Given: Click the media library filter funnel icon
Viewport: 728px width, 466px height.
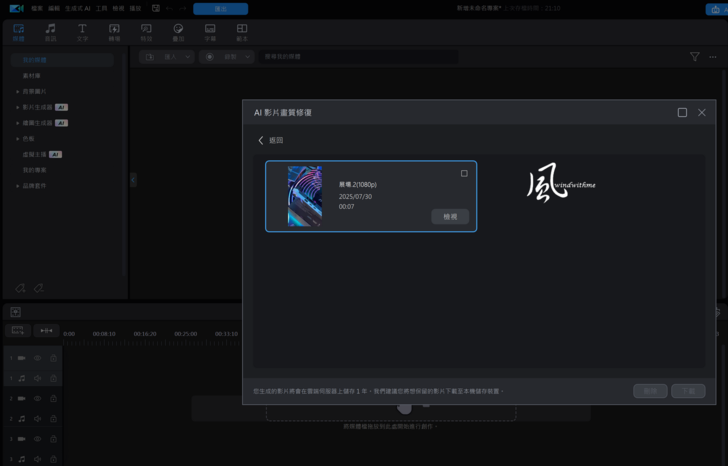Looking at the screenshot, I should coord(694,57).
